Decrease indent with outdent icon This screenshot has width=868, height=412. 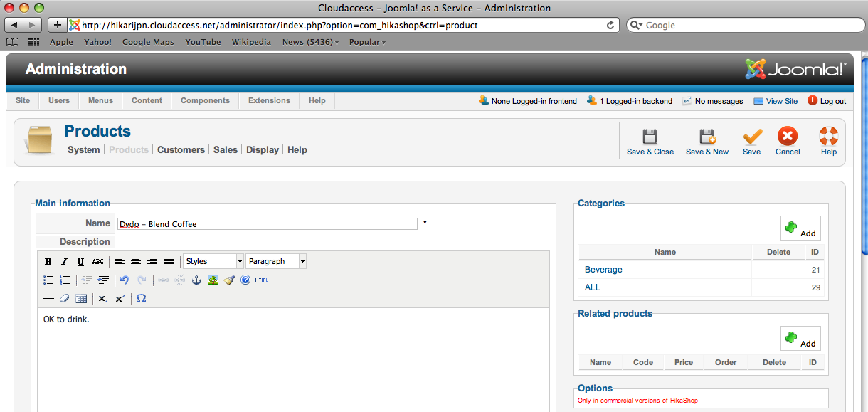point(87,280)
